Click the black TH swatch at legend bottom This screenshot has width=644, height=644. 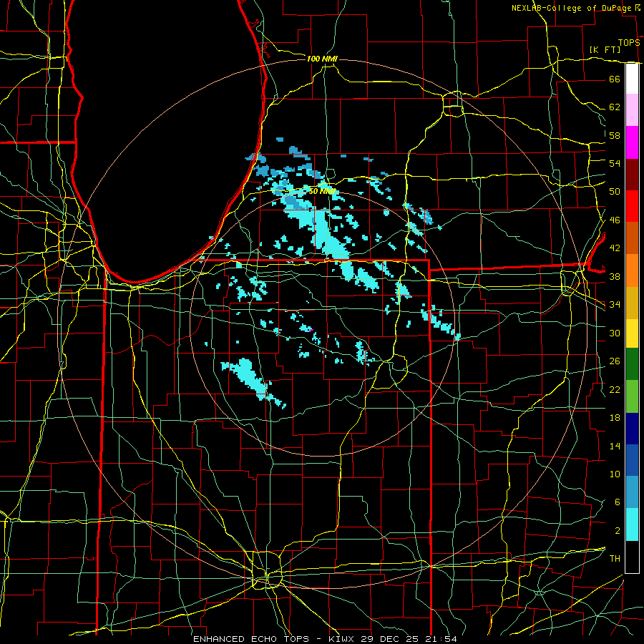click(632, 557)
